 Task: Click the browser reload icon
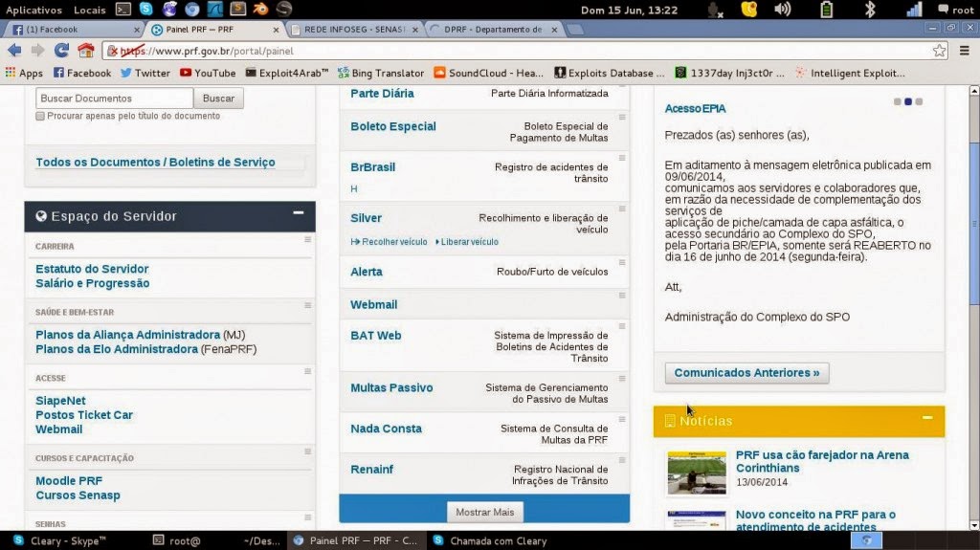[61, 51]
